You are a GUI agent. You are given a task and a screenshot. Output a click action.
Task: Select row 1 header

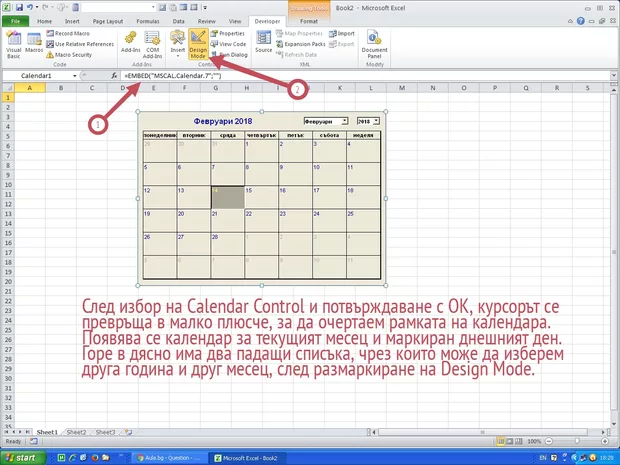pos(8,97)
